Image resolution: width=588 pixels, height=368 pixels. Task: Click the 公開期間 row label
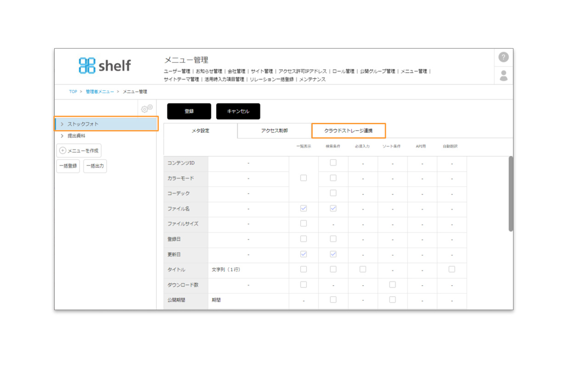click(x=176, y=300)
